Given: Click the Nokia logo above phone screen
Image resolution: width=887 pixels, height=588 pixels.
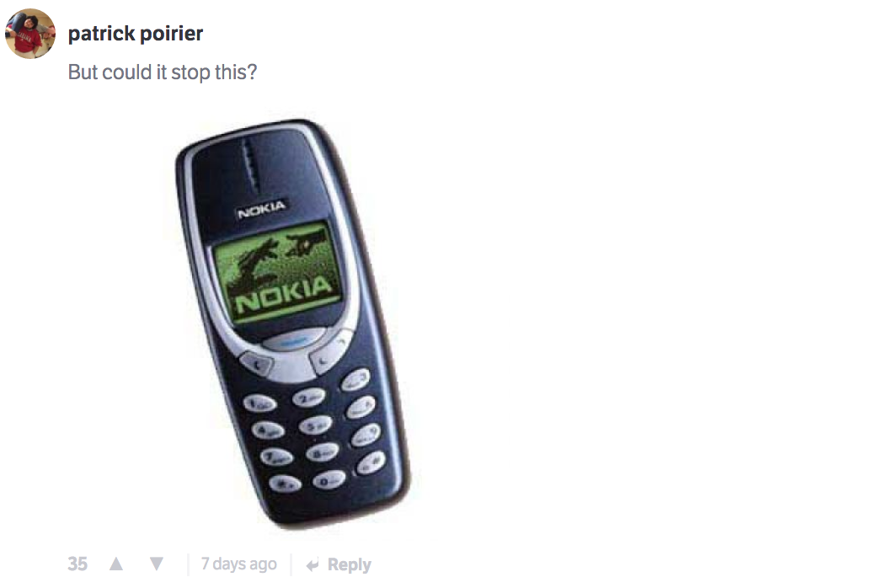Looking at the screenshot, I should coord(261,209).
